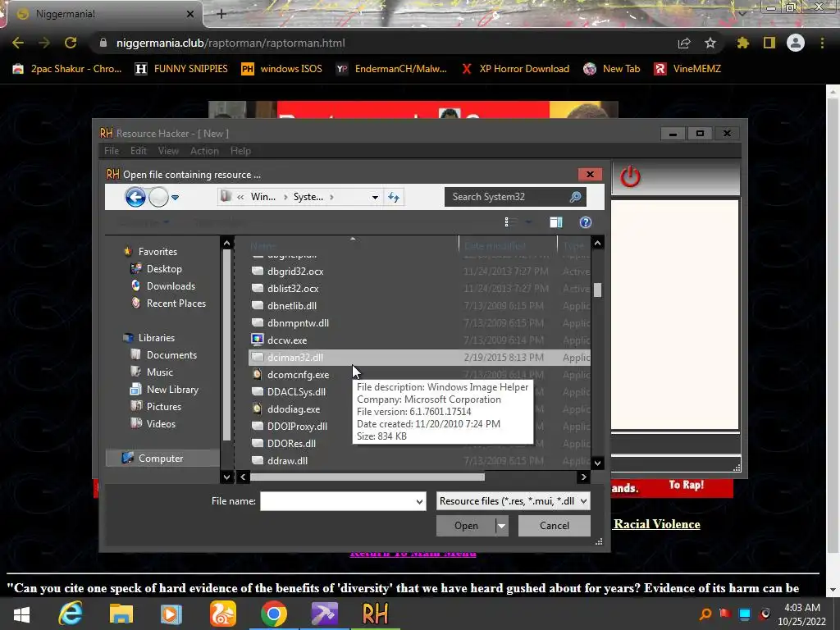The width and height of the screenshot is (840, 630).
Task: Select the file DDOIProxy.dll
Action: pos(297,427)
